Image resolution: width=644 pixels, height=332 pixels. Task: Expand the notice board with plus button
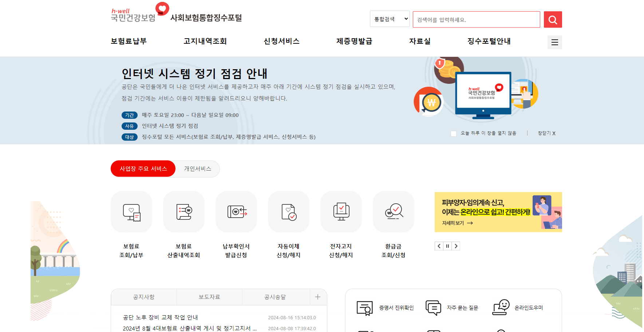click(x=318, y=297)
